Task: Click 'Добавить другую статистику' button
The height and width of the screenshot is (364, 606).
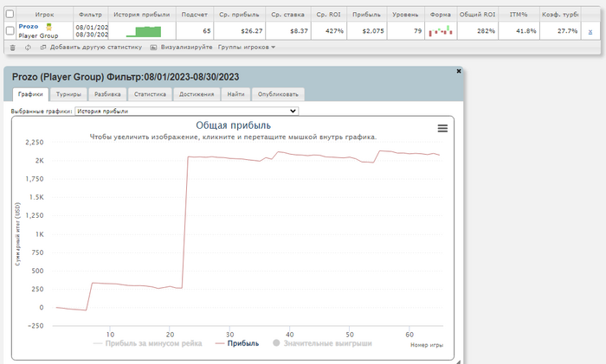Action: pyautogui.click(x=91, y=47)
